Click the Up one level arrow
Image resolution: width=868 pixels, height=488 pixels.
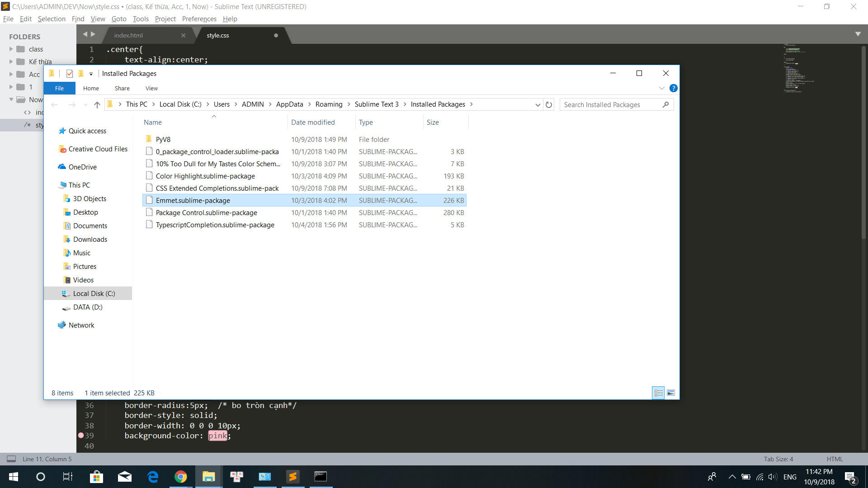[97, 105]
